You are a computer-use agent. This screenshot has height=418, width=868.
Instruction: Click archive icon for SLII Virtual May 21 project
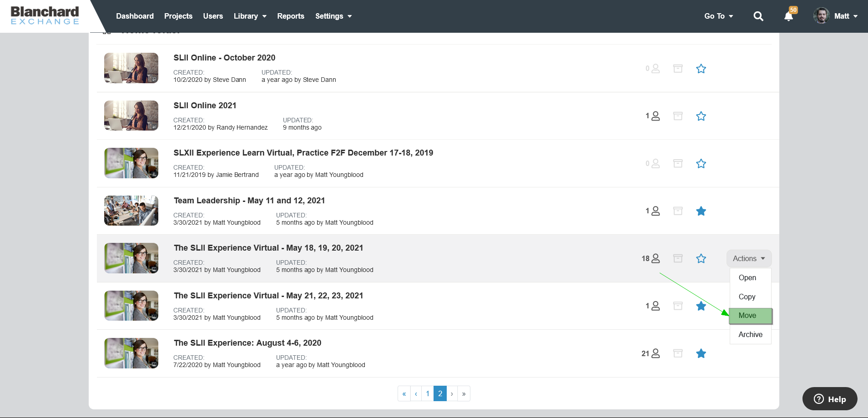(x=678, y=306)
